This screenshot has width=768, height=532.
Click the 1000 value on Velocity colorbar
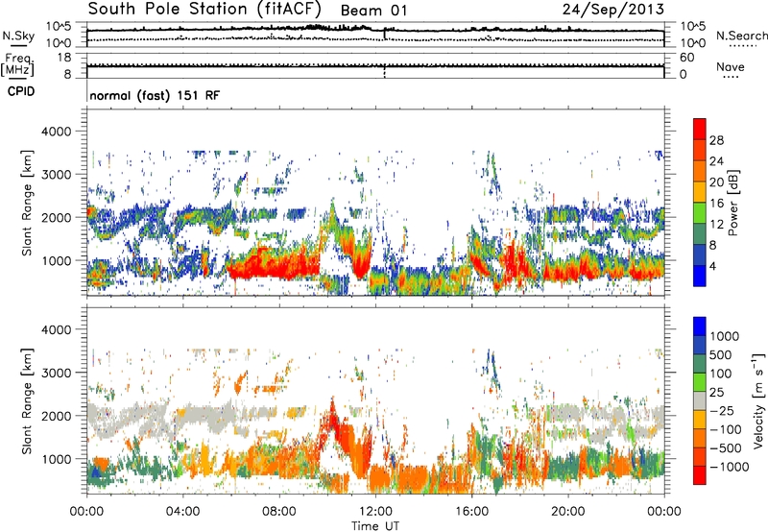click(x=725, y=336)
